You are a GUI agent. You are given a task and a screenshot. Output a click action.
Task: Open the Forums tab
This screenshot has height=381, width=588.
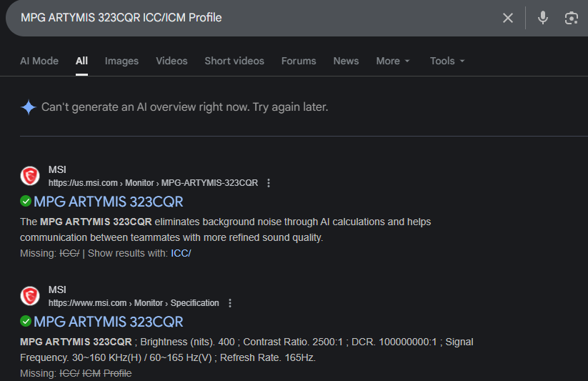click(x=299, y=61)
